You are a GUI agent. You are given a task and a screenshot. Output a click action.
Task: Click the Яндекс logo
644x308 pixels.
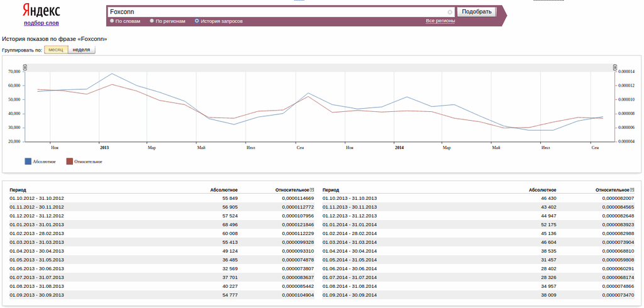tap(41, 11)
